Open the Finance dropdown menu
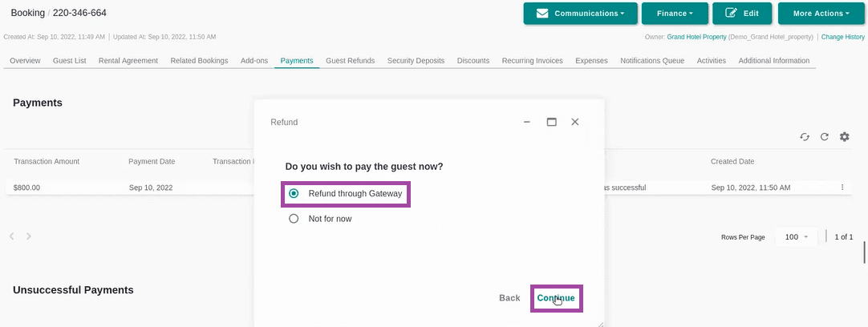This screenshot has height=327, width=868. point(675,14)
